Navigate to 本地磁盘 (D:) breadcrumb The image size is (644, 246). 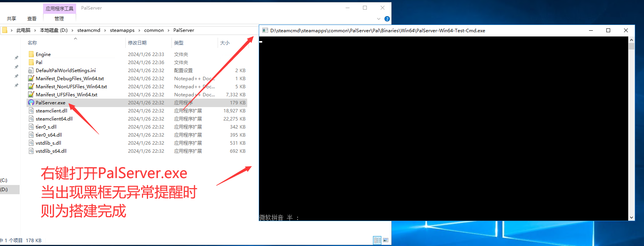(x=54, y=30)
